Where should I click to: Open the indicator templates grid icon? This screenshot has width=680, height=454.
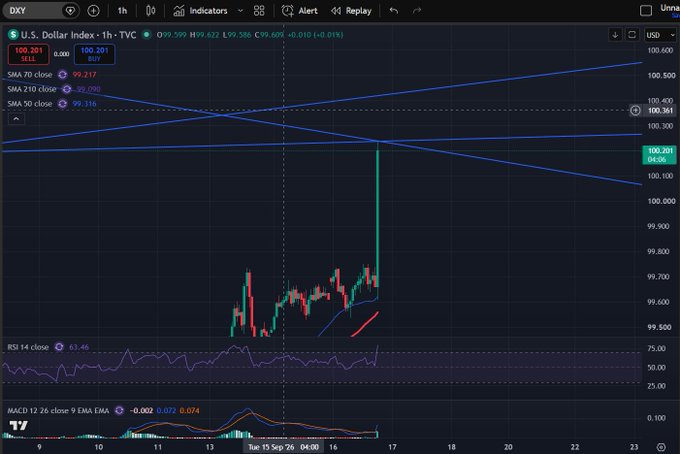[259, 10]
